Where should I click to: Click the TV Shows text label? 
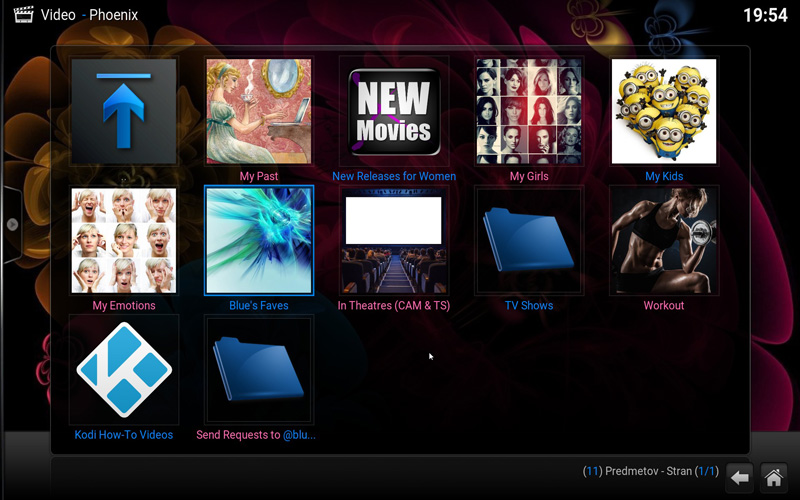click(529, 306)
